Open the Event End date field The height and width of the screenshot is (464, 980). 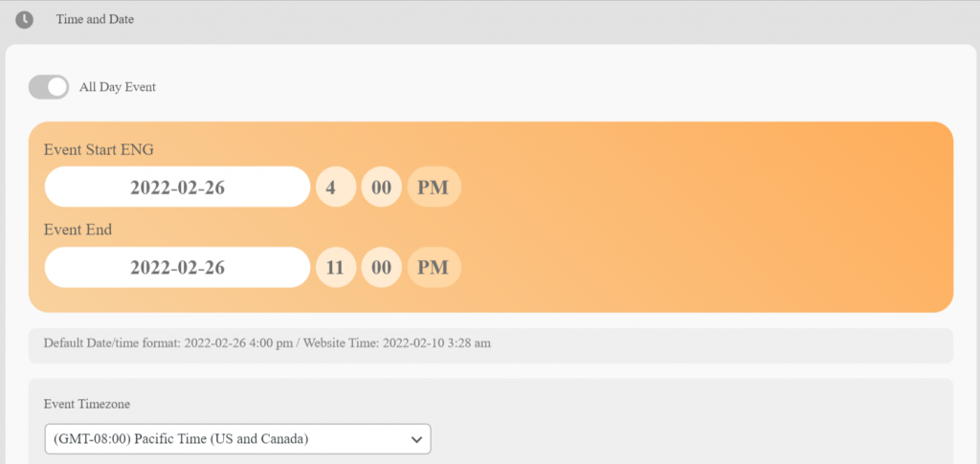tap(177, 267)
